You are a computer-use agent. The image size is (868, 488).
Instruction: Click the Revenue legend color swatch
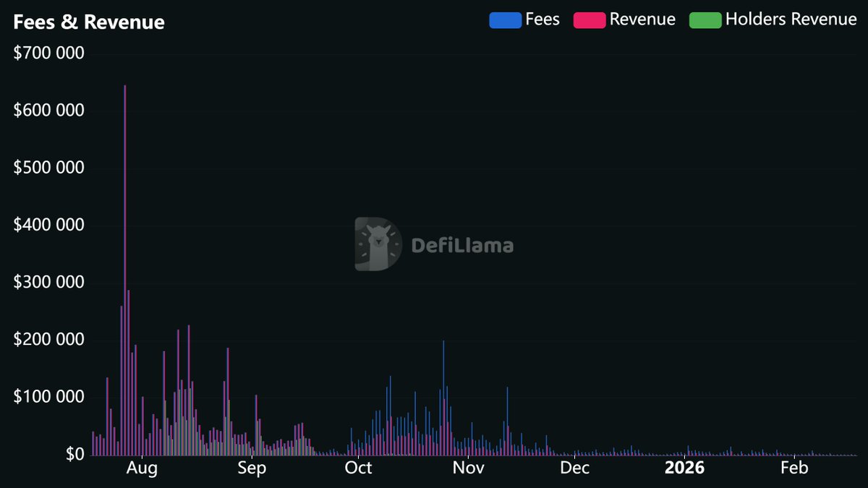click(592, 20)
